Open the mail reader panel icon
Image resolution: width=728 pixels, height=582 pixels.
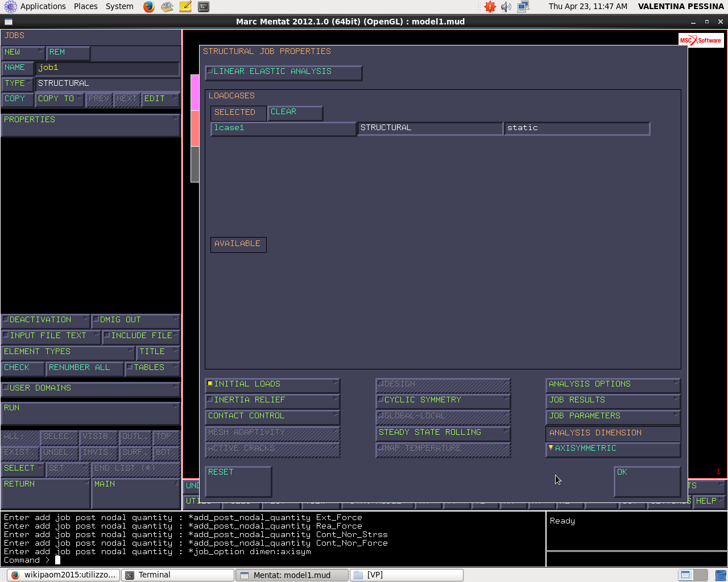167,7
